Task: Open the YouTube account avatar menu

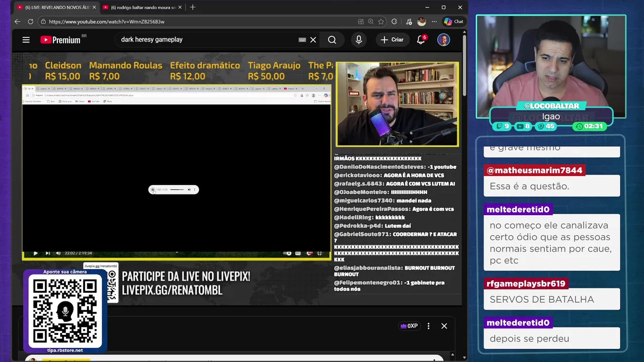Action: coord(443,40)
